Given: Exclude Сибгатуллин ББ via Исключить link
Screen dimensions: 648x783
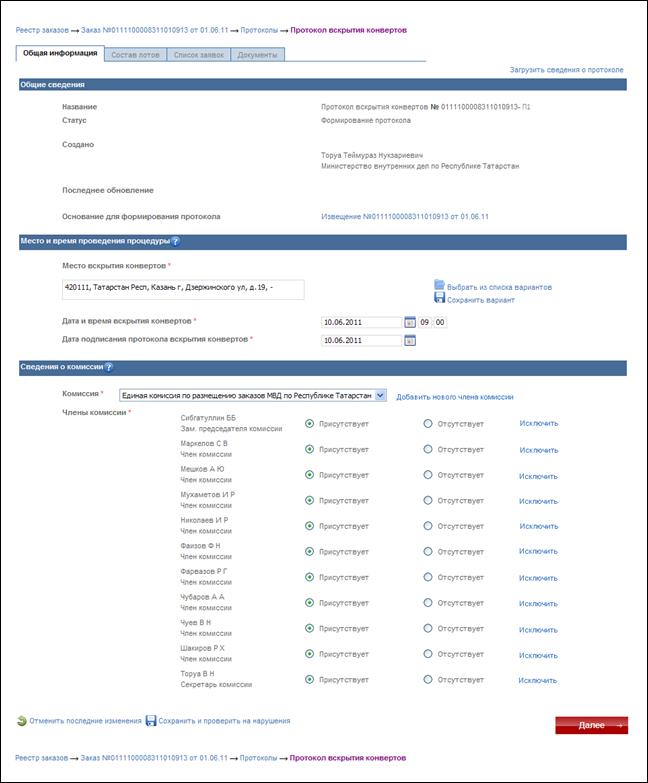Looking at the screenshot, I should click(x=539, y=423).
